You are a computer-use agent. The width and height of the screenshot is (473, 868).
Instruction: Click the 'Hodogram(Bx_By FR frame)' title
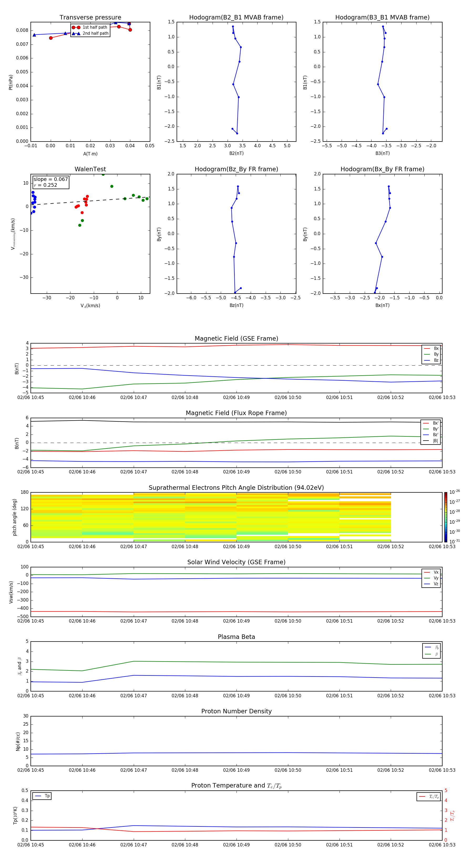(382, 169)
